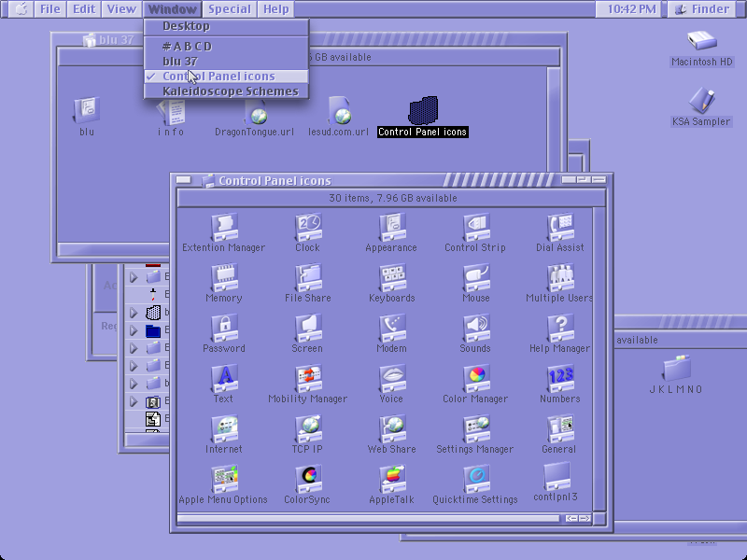The width and height of the screenshot is (747, 560).
Task: Expand the row with the dotted-pattern icon
Action: click(134, 313)
